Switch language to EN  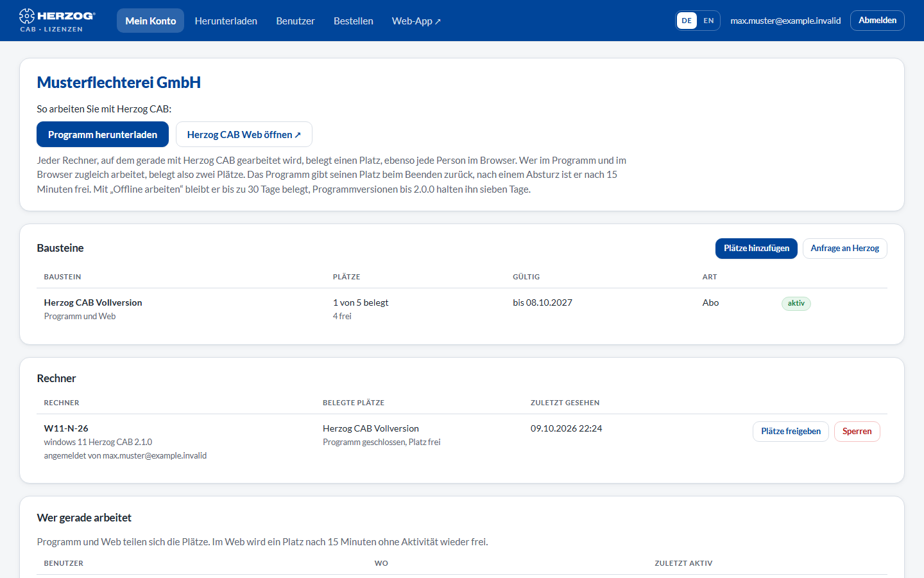click(x=708, y=21)
